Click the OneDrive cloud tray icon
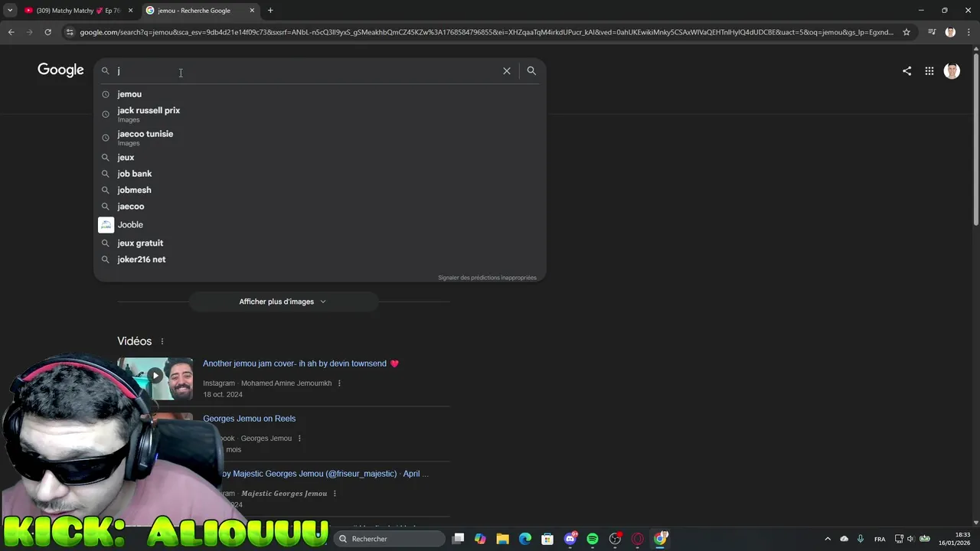This screenshot has width=980, height=551. coord(844,539)
